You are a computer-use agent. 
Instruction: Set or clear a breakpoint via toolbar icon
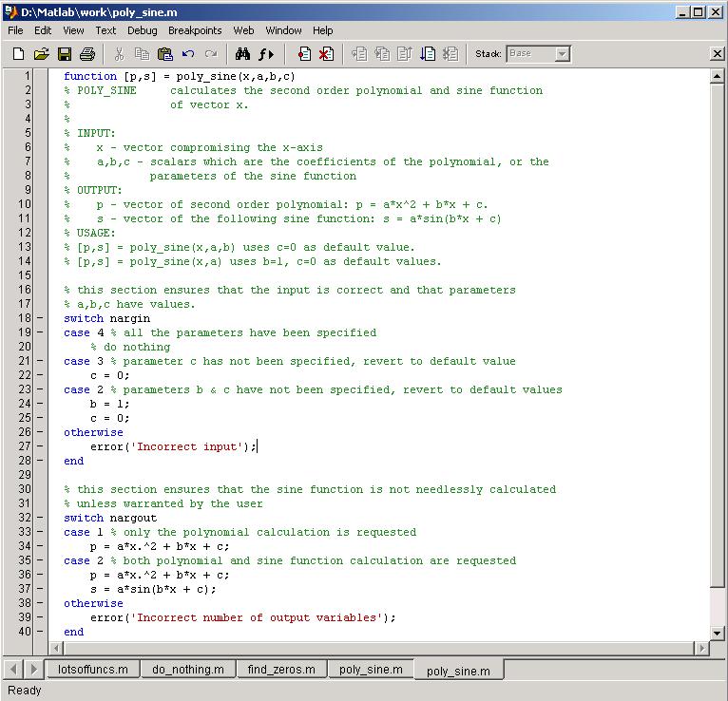[304, 54]
